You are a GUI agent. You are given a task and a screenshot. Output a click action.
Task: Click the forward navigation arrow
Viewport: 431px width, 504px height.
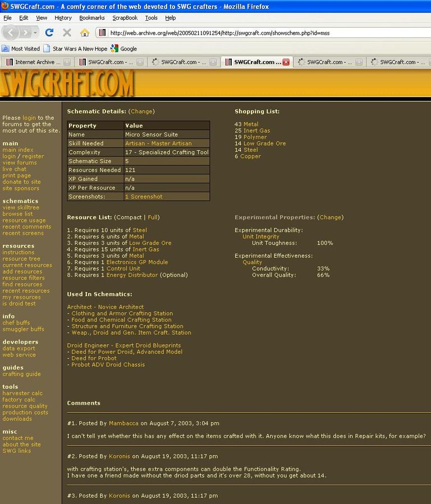click(26, 33)
